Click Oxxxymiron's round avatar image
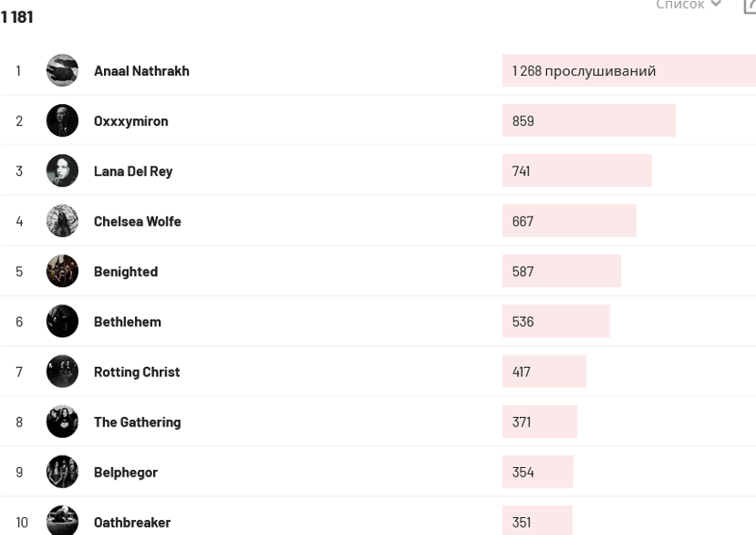The width and height of the screenshot is (756, 535). coord(62,121)
